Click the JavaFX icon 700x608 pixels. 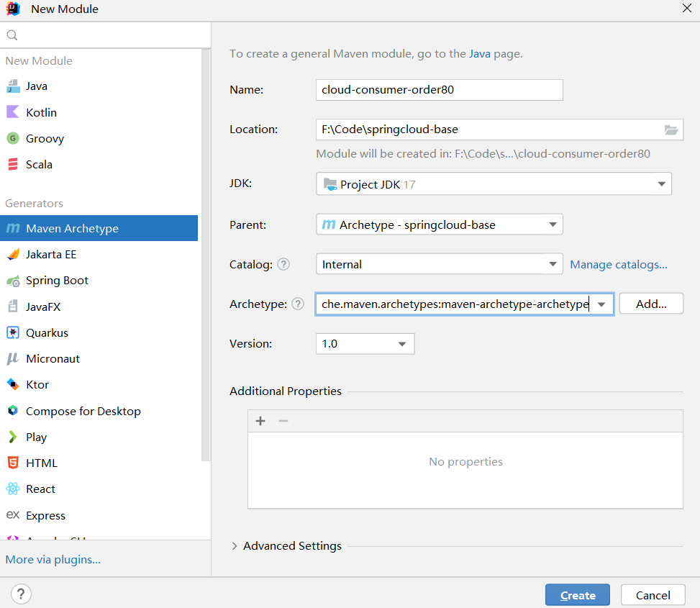(13, 307)
